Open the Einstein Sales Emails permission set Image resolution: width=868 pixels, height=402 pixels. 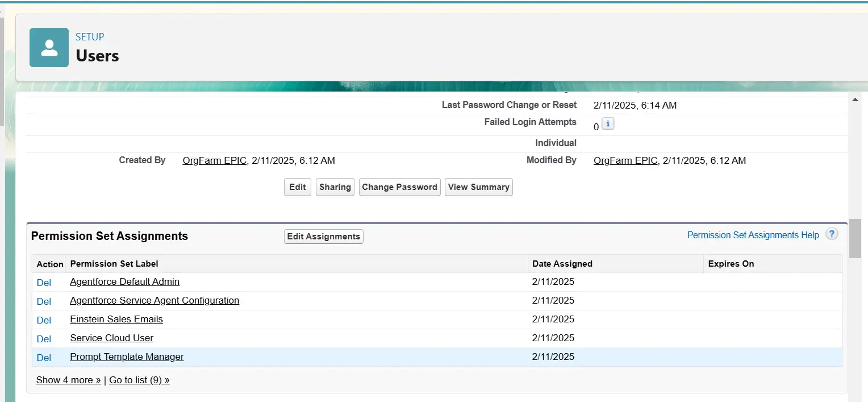(x=116, y=320)
